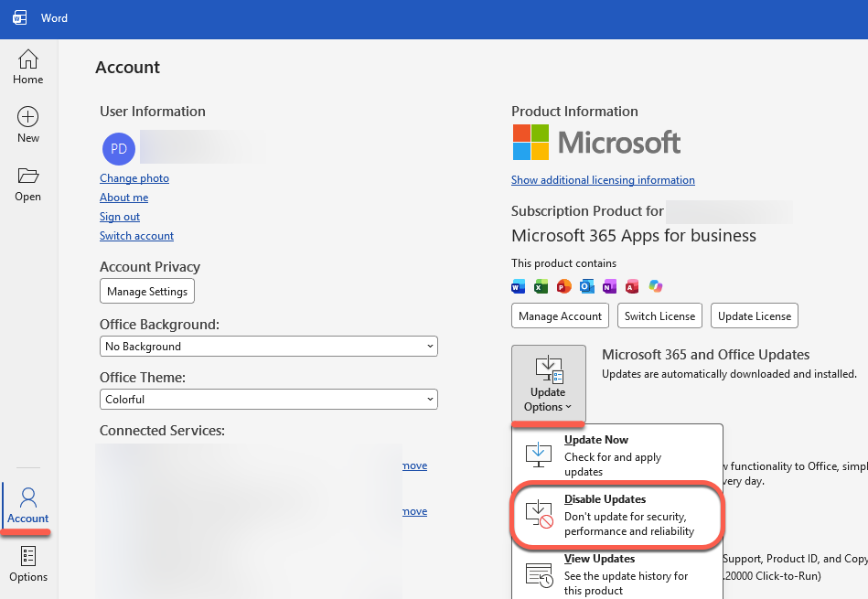Open the About me link

124,198
